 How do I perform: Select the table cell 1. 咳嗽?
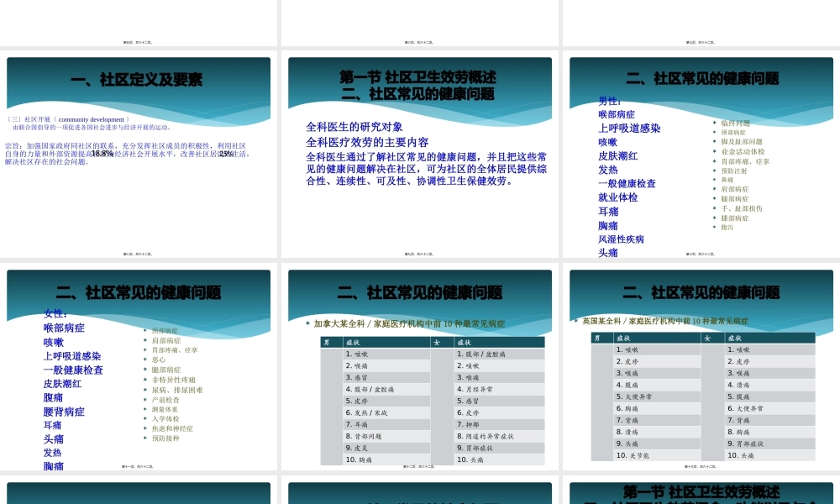[356, 354]
